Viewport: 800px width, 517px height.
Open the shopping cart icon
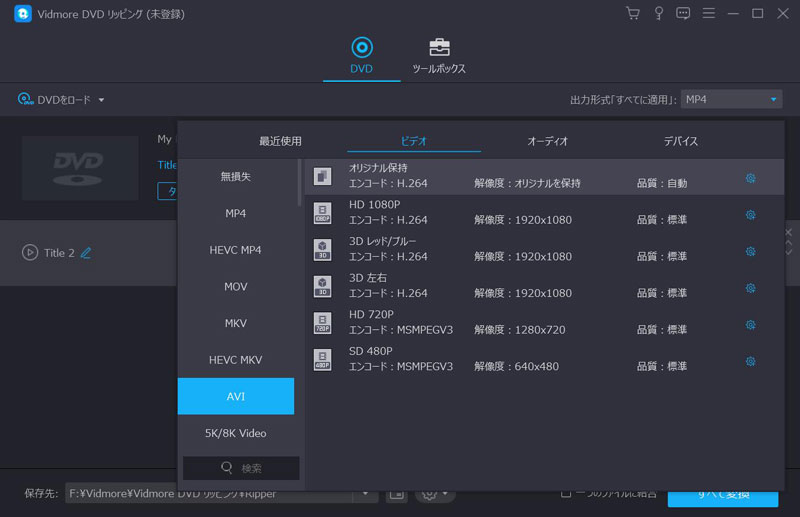(x=633, y=13)
